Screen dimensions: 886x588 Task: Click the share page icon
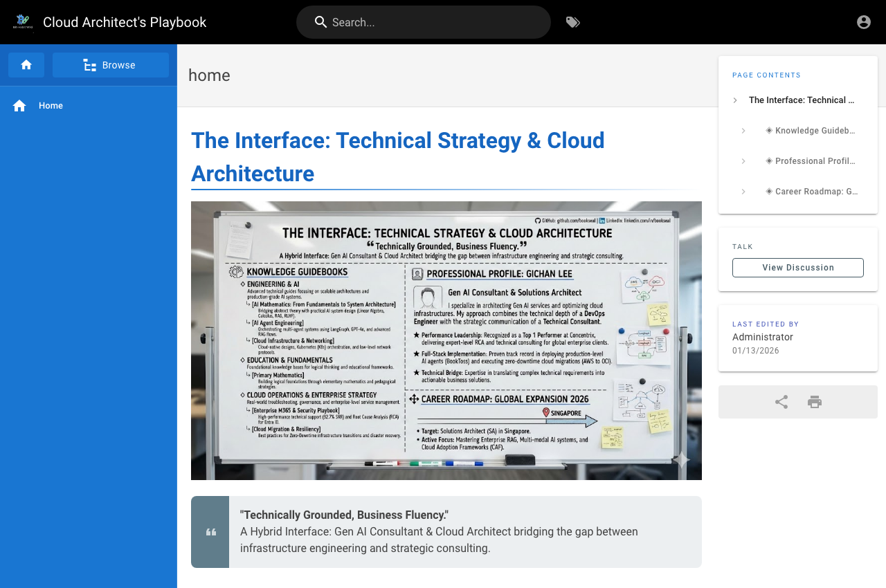click(781, 402)
